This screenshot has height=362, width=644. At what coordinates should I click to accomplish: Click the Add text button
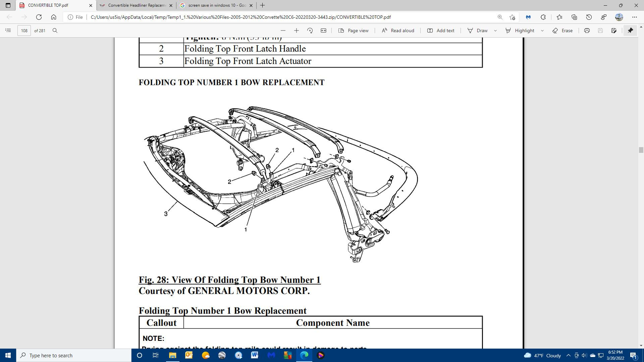(x=440, y=31)
